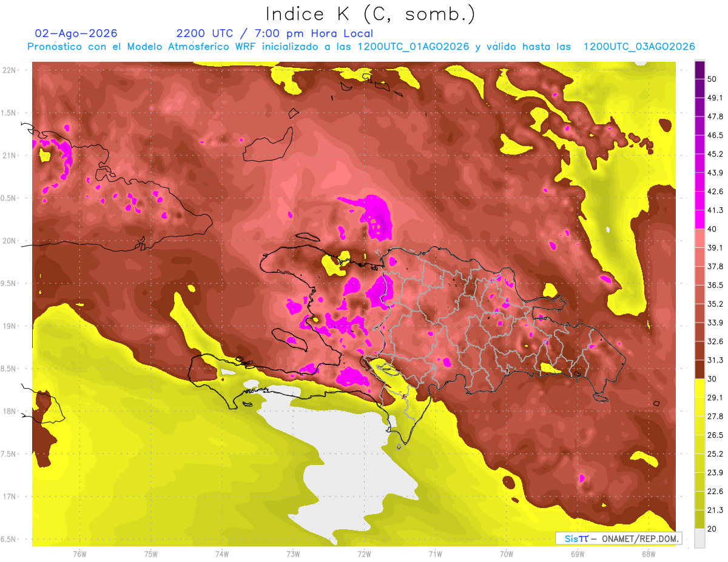
Task: Click the "1.5N" latitude axis label
Action: point(8,113)
